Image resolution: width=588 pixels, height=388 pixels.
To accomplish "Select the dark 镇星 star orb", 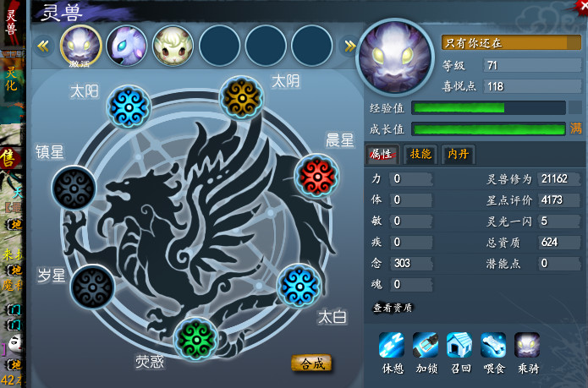I will point(74,188).
